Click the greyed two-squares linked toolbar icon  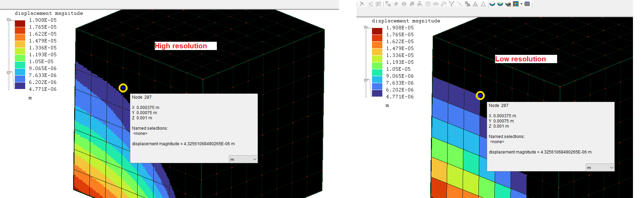point(388,4)
